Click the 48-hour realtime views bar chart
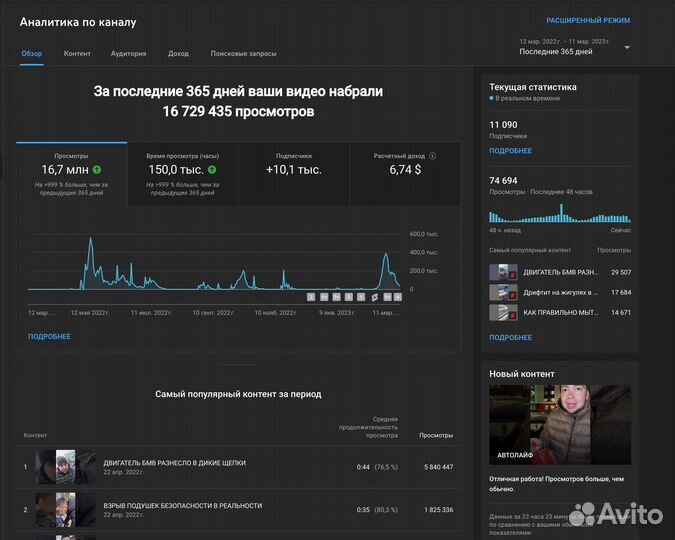Viewport: 675px width, 540px height. coord(560,213)
